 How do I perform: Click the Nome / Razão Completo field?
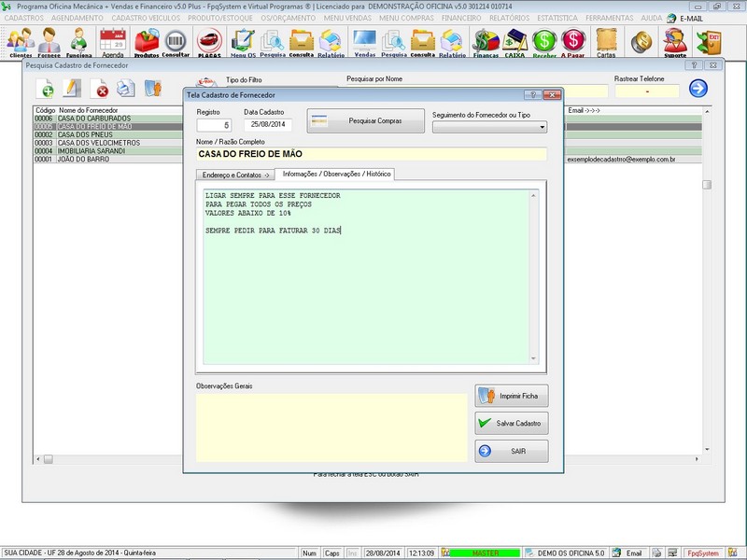371,154
